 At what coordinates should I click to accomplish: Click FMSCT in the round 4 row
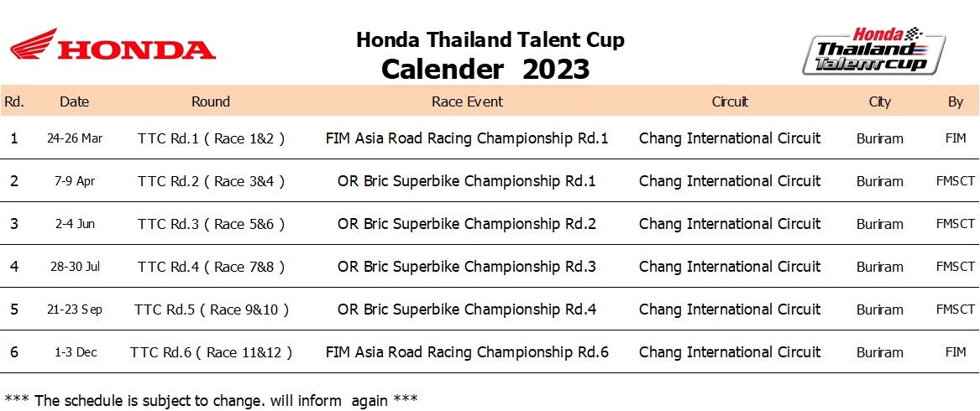955,267
